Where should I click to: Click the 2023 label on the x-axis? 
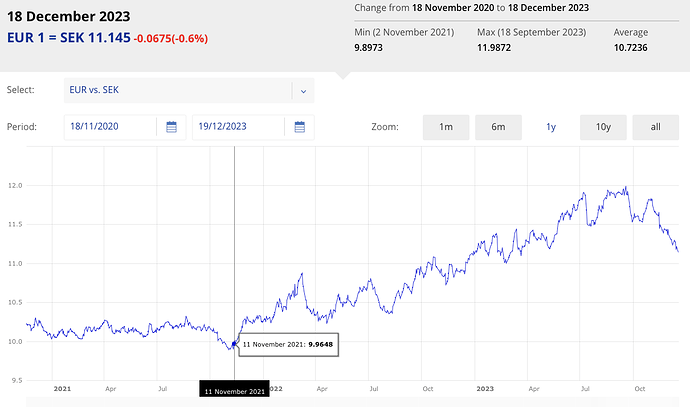coord(485,388)
